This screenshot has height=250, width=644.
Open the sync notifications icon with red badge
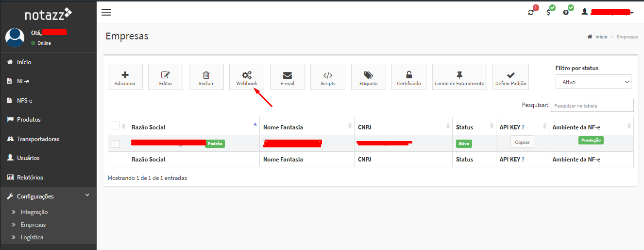(531, 12)
